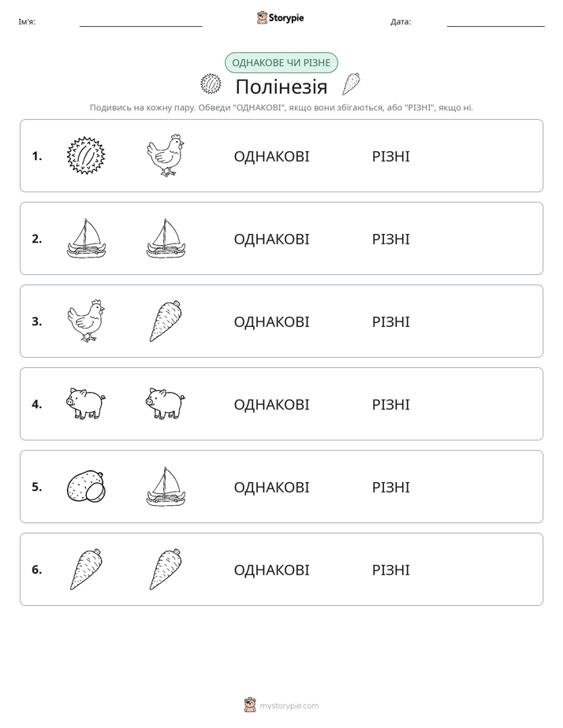563x728 pixels.
Task: Click the second pig in row 4
Action: coord(166,404)
